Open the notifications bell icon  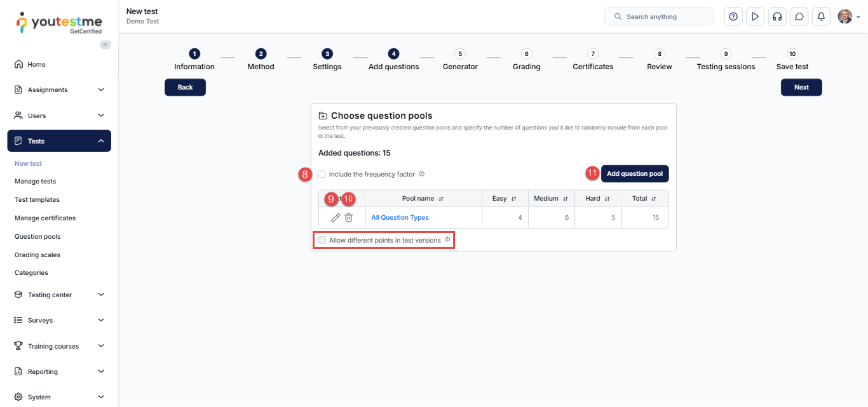(821, 17)
